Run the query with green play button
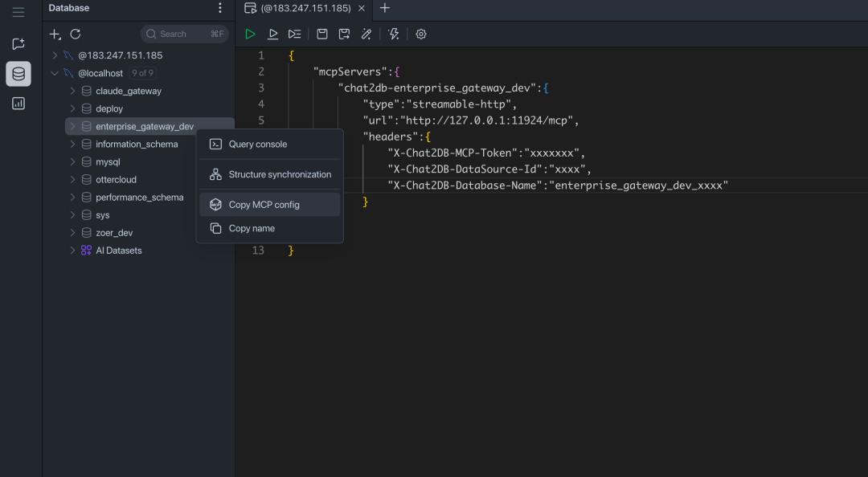This screenshot has width=868, height=477. [250, 35]
